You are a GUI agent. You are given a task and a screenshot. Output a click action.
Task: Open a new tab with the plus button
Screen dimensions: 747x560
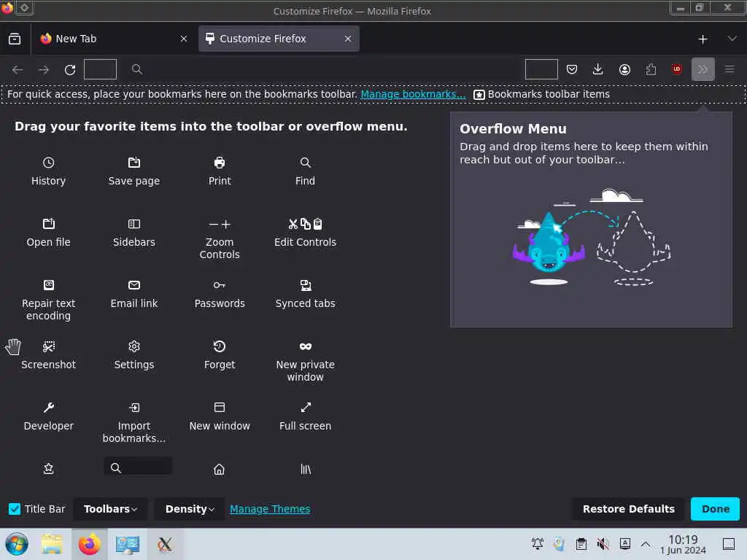(703, 39)
